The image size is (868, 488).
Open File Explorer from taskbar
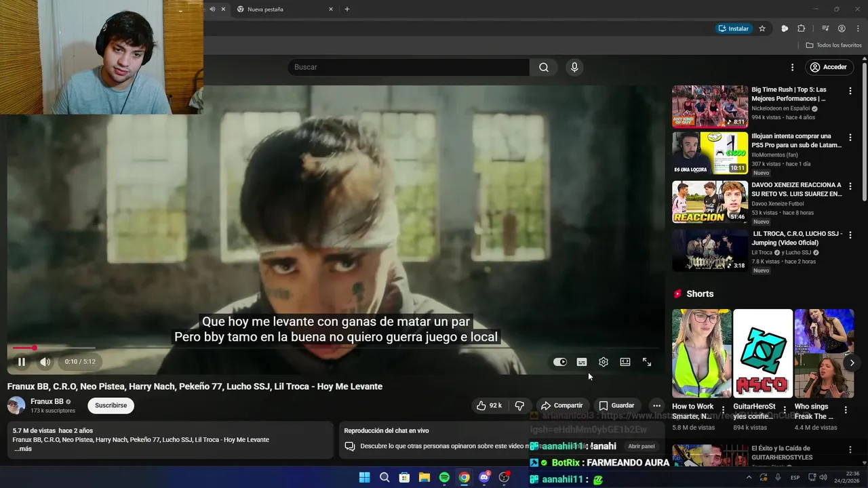[x=424, y=478]
